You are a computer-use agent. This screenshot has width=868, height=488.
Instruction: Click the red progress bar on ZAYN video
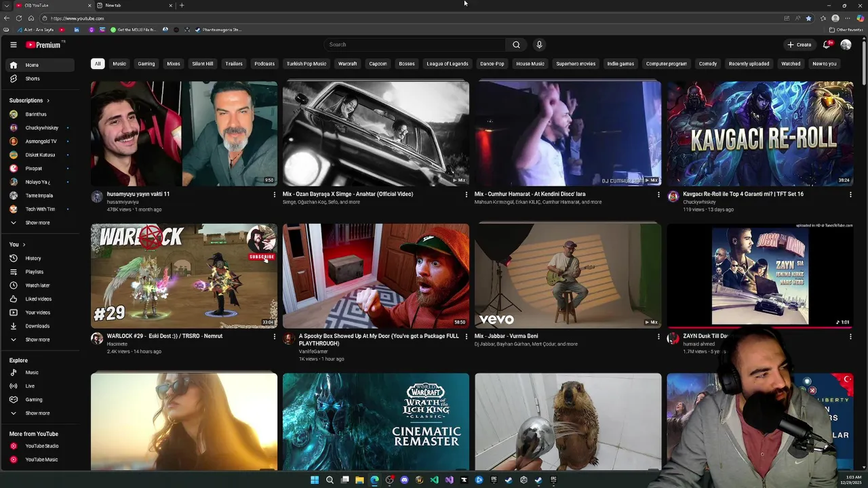pos(760,327)
